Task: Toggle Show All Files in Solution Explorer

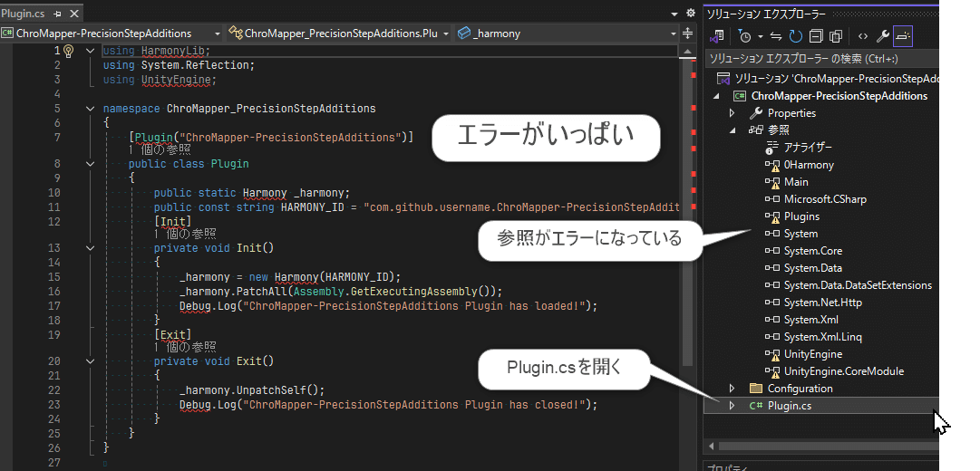Action: coord(836,36)
